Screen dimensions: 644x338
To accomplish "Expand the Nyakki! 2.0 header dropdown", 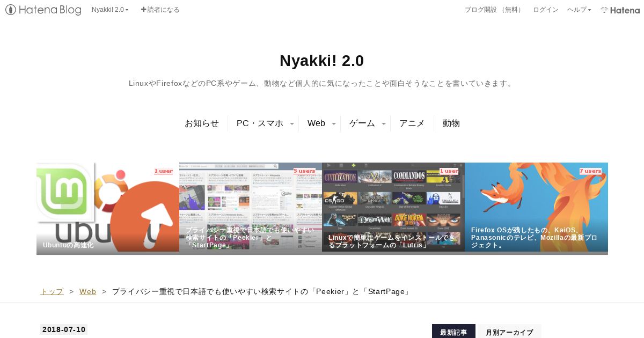I will coord(110,10).
